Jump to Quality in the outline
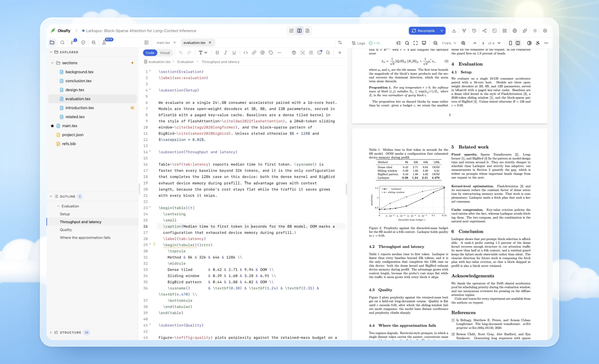The width and height of the screenshot is (599, 364). [x=66, y=230]
